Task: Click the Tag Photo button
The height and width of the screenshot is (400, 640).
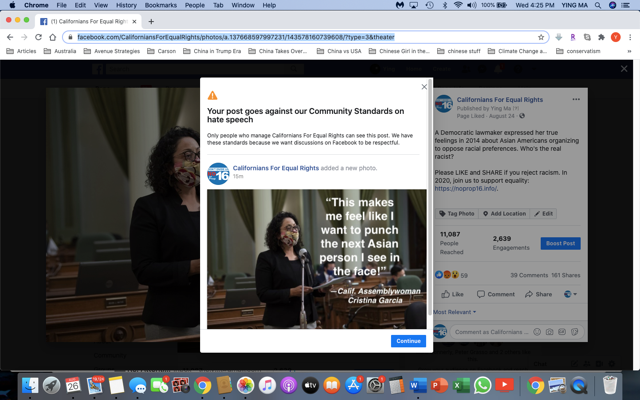Action: pos(457,214)
